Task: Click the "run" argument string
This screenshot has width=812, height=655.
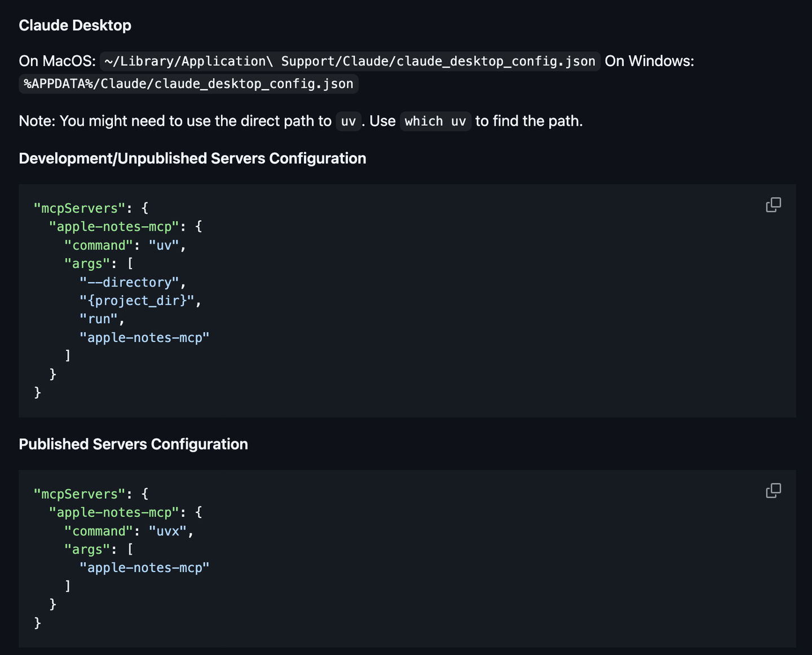Action: click(99, 319)
